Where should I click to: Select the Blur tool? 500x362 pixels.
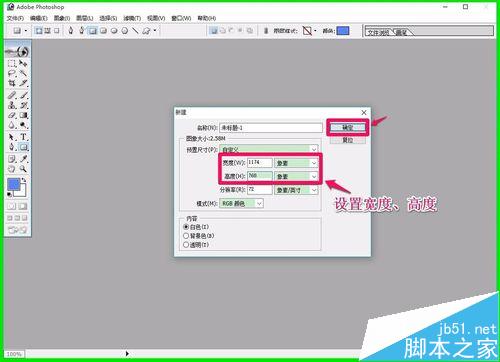click(x=12, y=125)
